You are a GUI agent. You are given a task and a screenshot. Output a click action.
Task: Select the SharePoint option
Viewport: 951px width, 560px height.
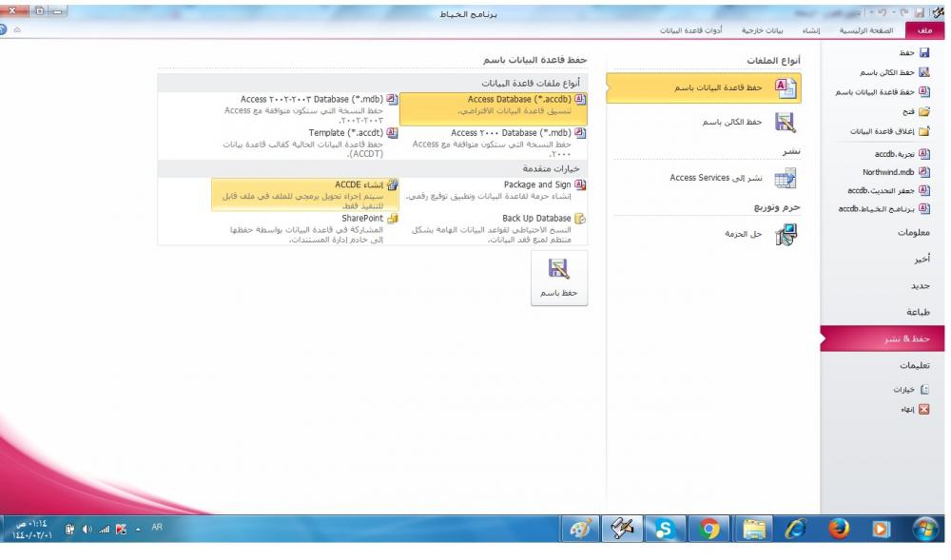tap(305, 228)
